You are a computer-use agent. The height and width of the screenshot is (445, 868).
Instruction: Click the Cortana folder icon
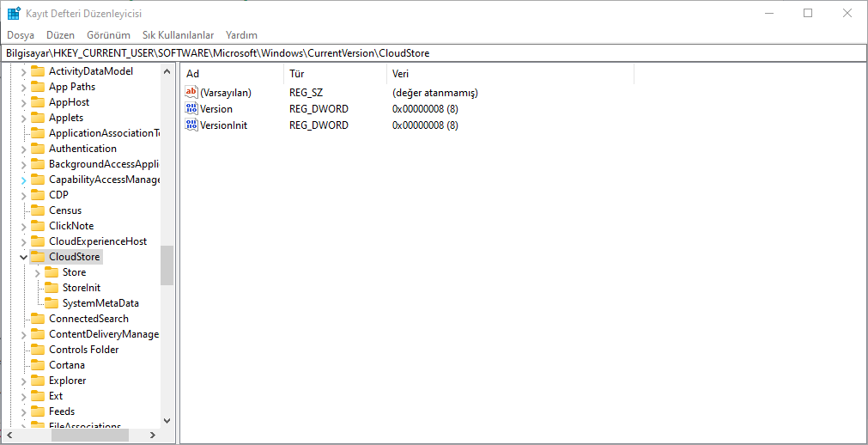click(x=38, y=364)
